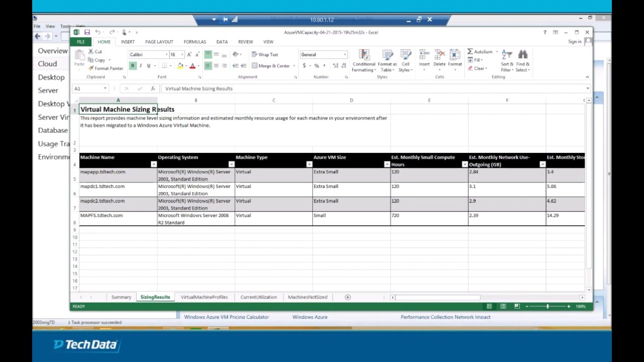Open the General number format dropdown
The image size is (644, 362).
click(345, 54)
